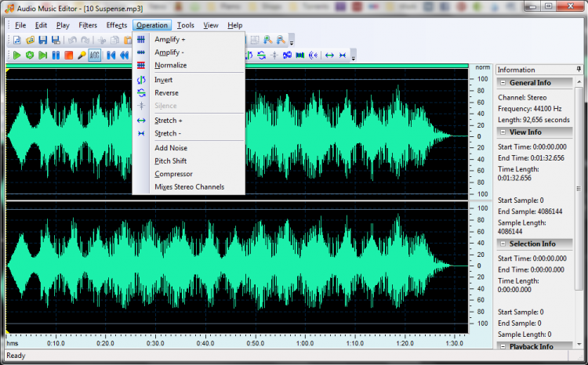Screen dimensions: 588x365
Task: Click the orange Stop button
Action: tap(69, 55)
